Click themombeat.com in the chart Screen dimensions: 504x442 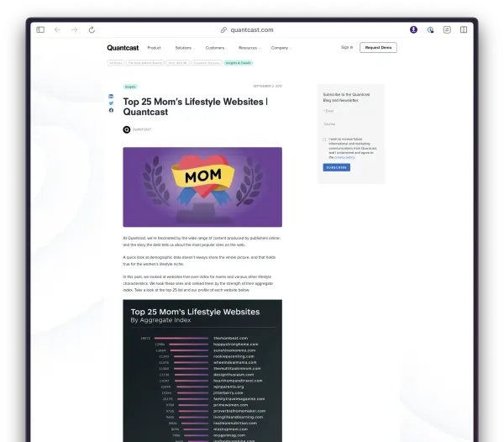click(x=230, y=338)
